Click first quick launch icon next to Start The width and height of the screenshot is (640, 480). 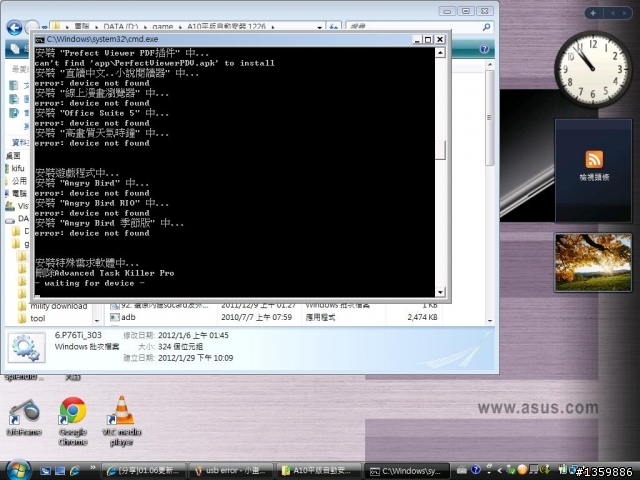click(45, 471)
